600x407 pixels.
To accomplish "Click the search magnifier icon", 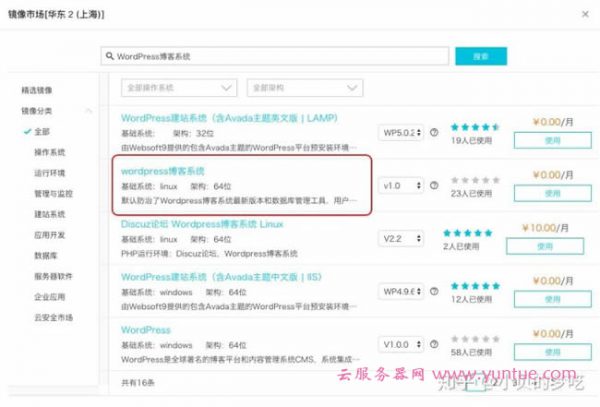I will (x=110, y=56).
